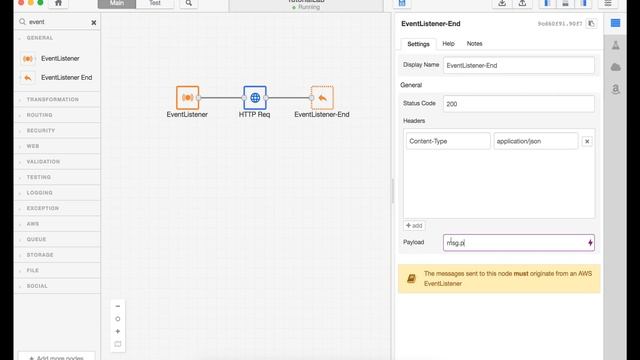Expand the VALIDATION palette category
The image size is (640, 360).
(x=43, y=162)
